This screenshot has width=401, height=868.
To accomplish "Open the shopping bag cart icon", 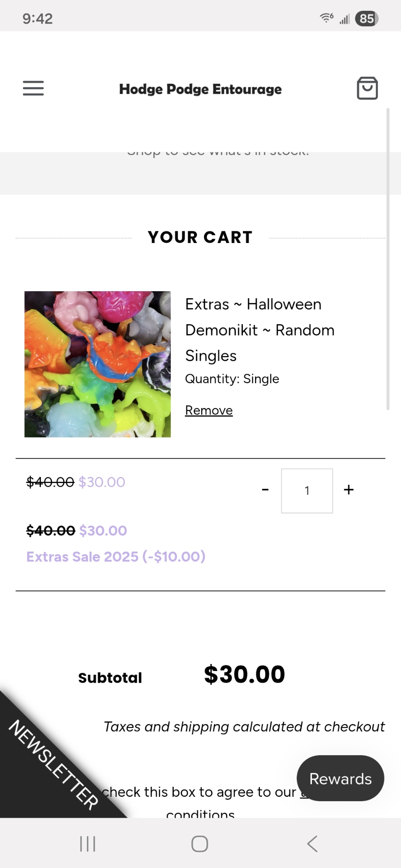I will pyautogui.click(x=367, y=88).
